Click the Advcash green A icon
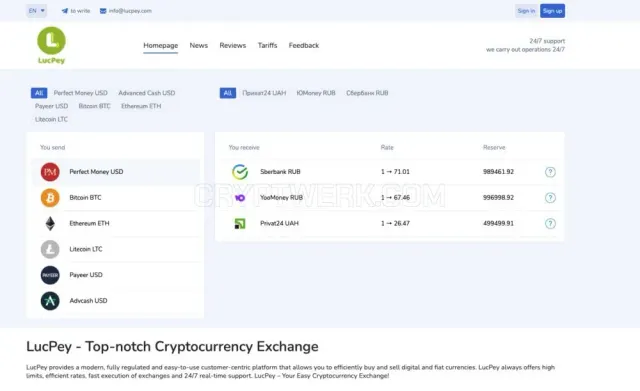Image resolution: width=640 pixels, height=391 pixels. [50, 301]
